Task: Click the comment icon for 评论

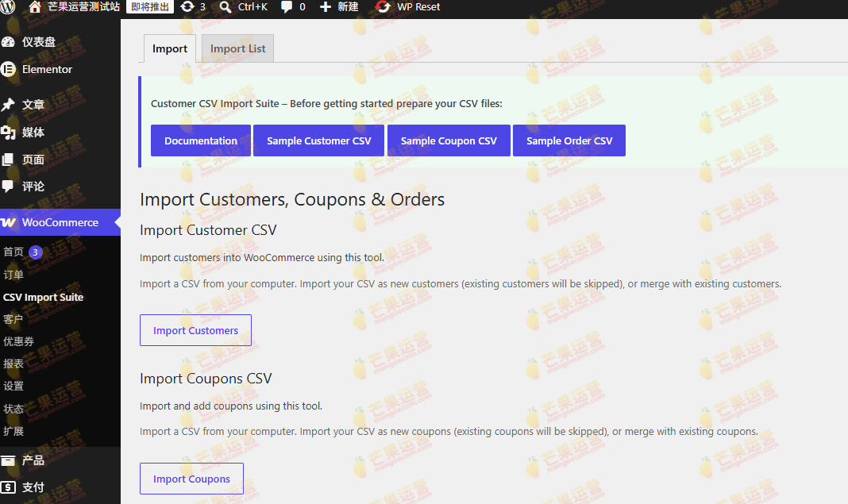Action: (x=8, y=186)
